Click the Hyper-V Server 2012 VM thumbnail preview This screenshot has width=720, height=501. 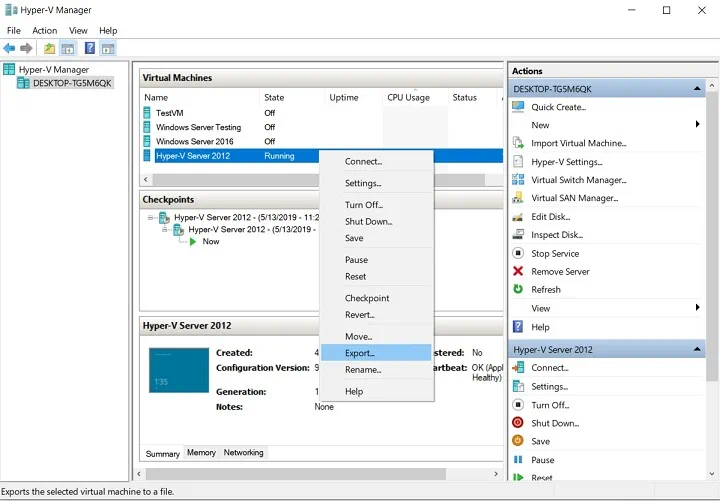178,370
